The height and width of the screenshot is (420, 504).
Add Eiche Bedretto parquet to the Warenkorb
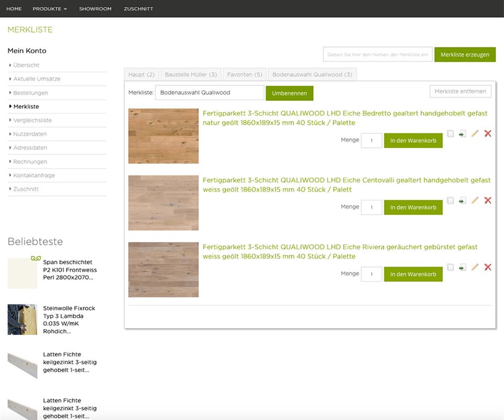click(x=413, y=140)
